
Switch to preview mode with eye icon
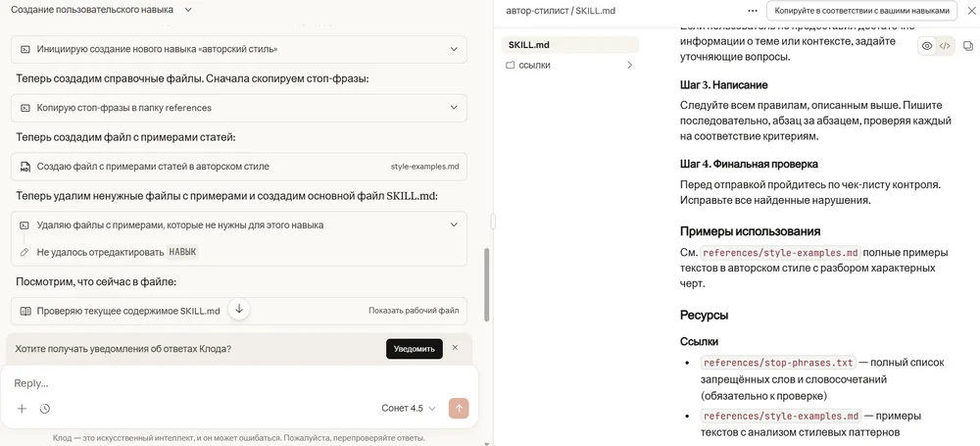pyautogui.click(x=927, y=46)
